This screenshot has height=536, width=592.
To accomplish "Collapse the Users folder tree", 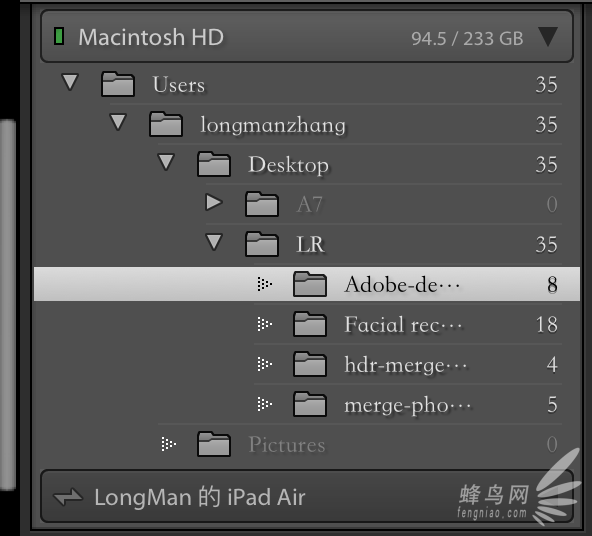I will 70,82.
